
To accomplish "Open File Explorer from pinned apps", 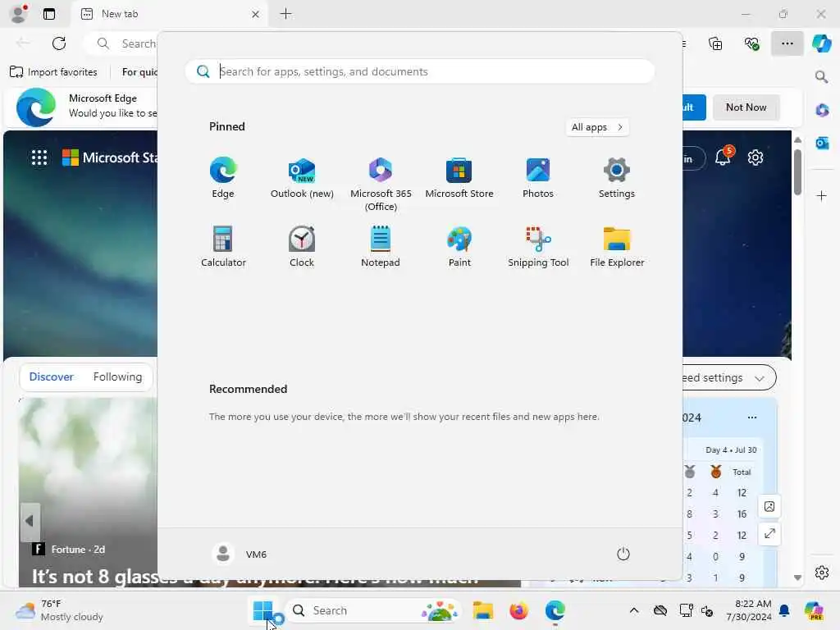I will (617, 246).
